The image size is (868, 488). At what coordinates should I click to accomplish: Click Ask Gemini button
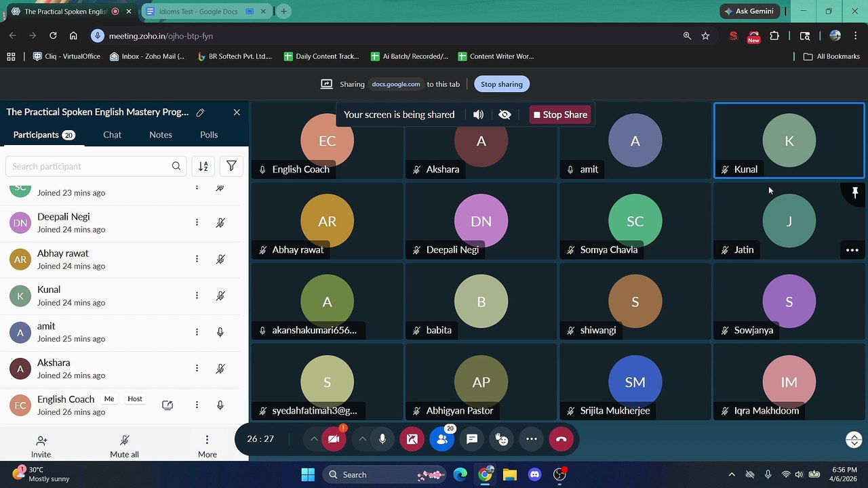tap(750, 12)
